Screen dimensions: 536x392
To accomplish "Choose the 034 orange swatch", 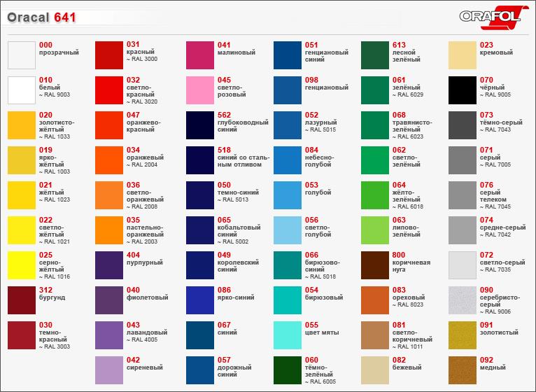I will 108,160.
